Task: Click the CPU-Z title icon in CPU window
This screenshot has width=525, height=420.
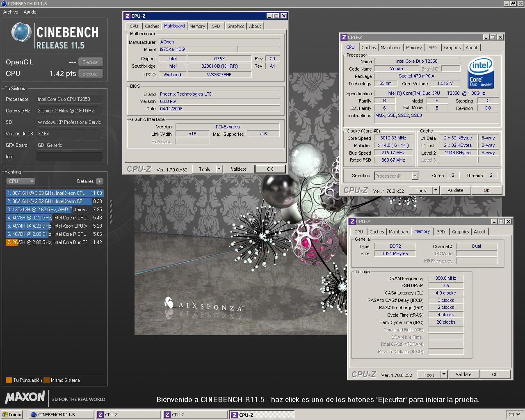Action: click(344, 37)
